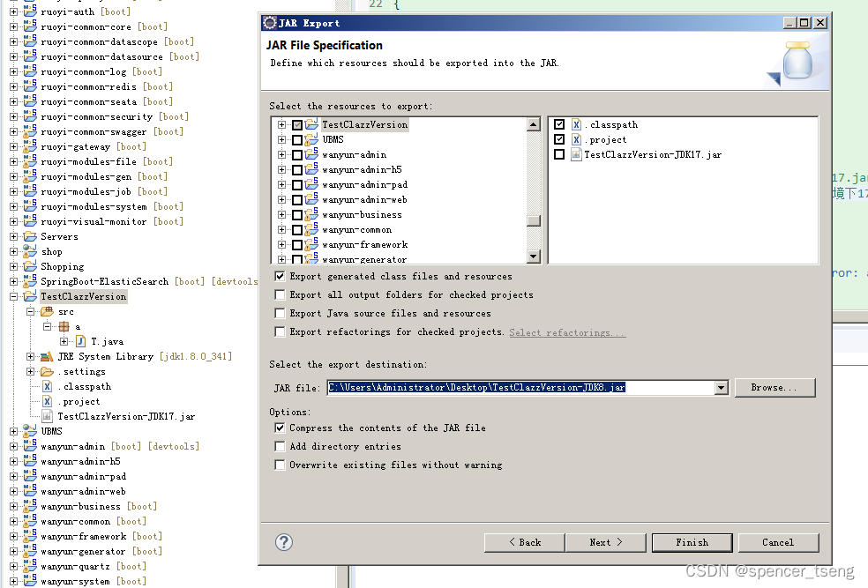Click shop project icon in explorer

[x=30, y=251]
